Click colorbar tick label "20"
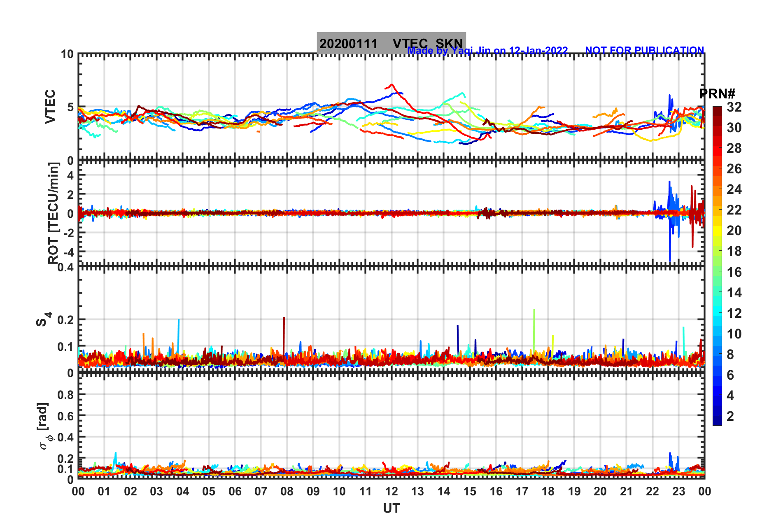Image resolution: width=783 pixels, height=532 pixels. [734, 231]
